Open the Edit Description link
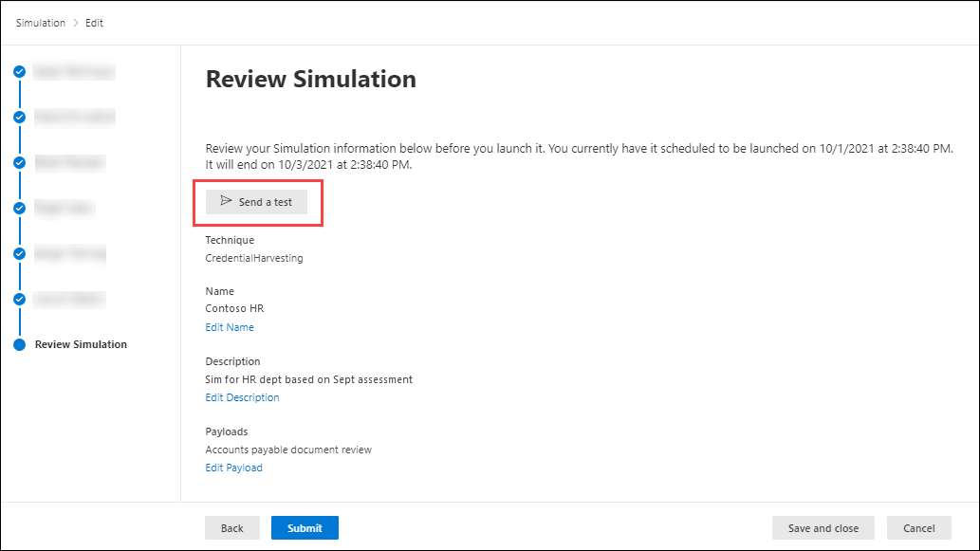 click(x=242, y=397)
